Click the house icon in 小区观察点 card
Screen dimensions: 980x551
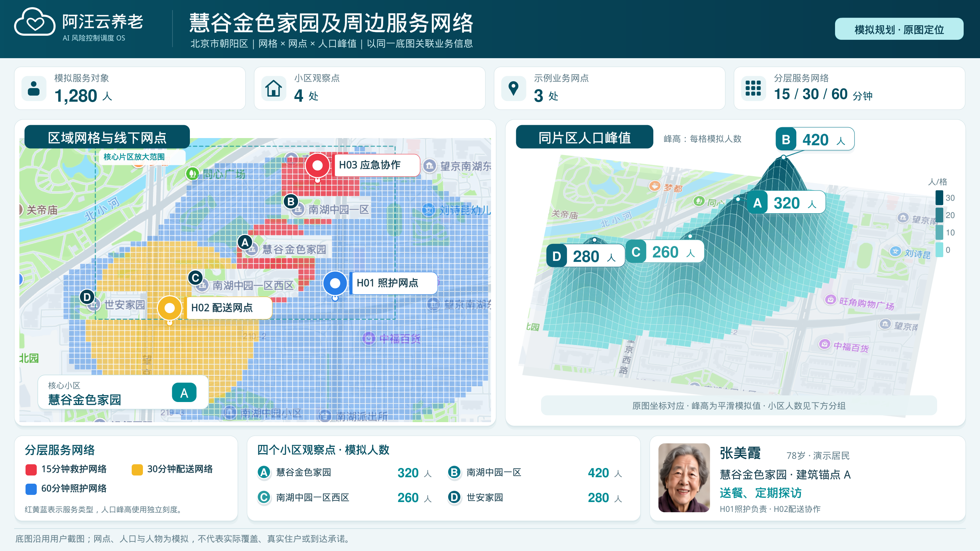click(x=274, y=88)
